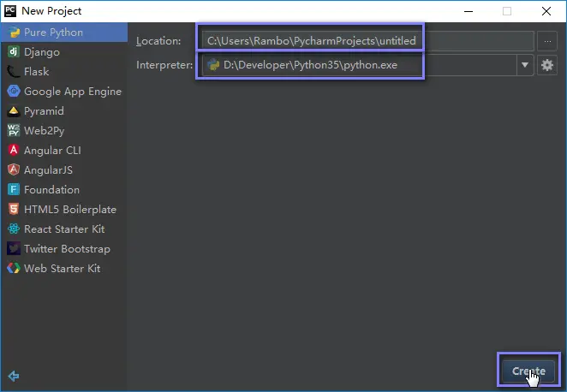Click the Pyramid project icon
The width and height of the screenshot is (567, 392).
(14, 111)
